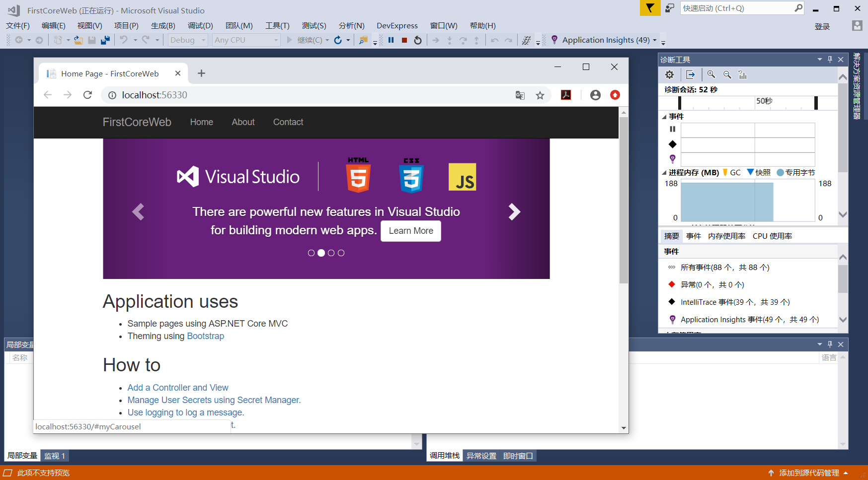Image resolution: width=868 pixels, height=480 pixels.
Task: Open the Debug configuration dropdown
Action: click(188, 40)
